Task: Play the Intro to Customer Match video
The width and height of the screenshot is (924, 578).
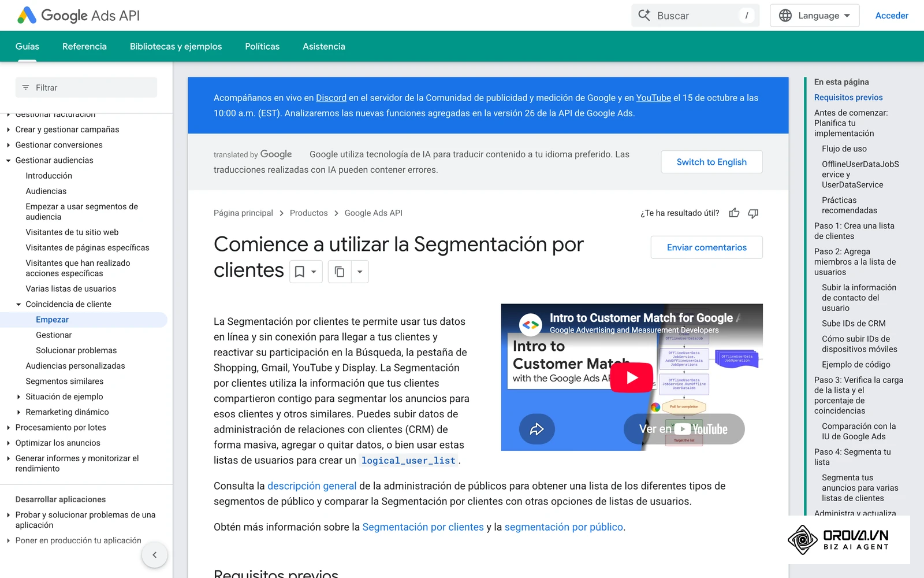Action: [x=632, y=377]
